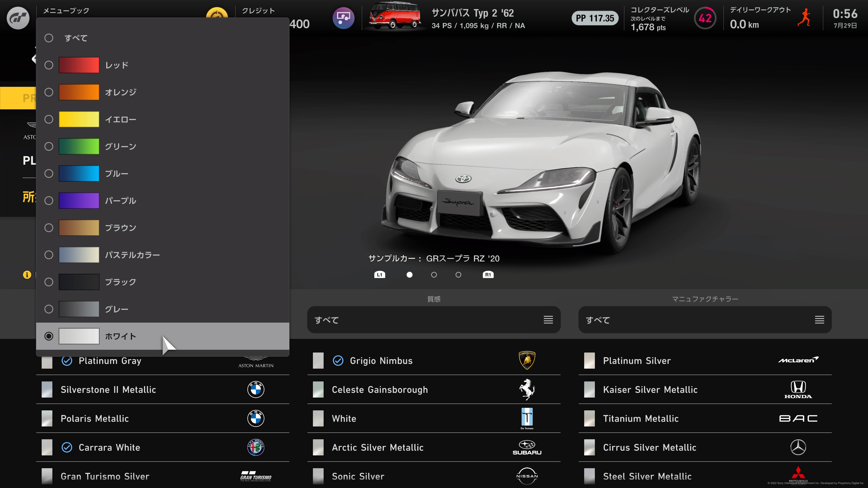Select the レッド red color radio button
The width and height of the screenshot is (868, 488).
49,65
